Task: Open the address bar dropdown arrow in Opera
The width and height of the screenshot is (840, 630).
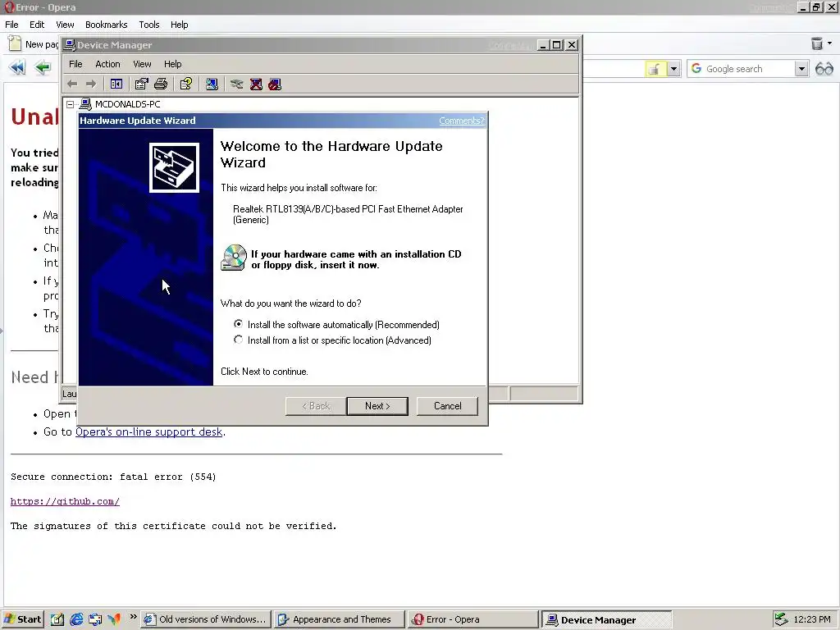Action: coord(674,69)
